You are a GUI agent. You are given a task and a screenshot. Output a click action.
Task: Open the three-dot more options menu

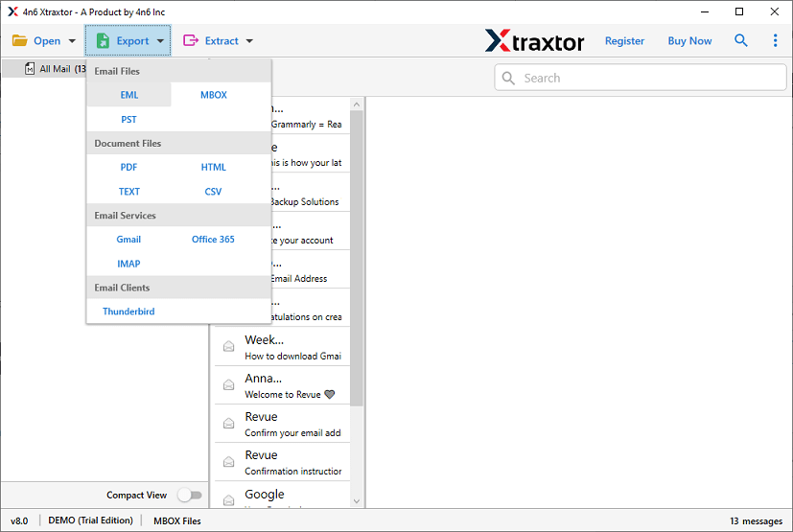tap(776, 40)
